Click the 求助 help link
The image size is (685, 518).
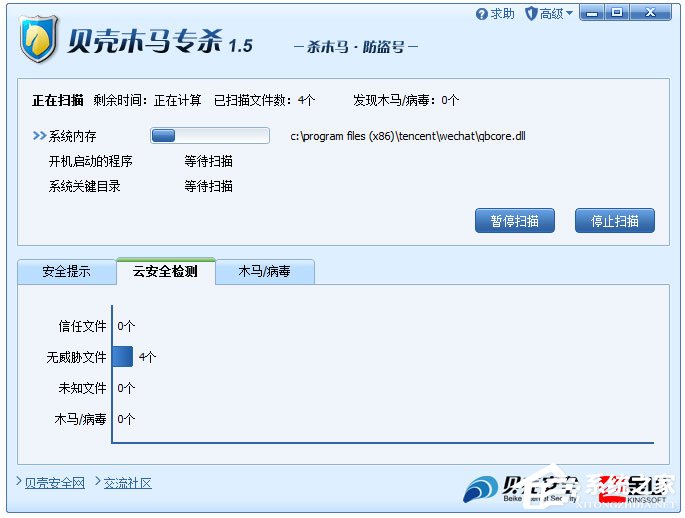(x=502, y=14)
